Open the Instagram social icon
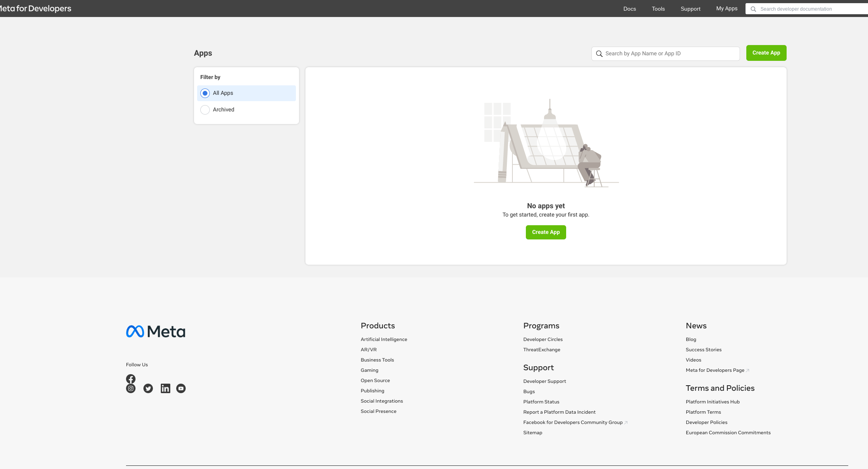 [x=131, y=388]
